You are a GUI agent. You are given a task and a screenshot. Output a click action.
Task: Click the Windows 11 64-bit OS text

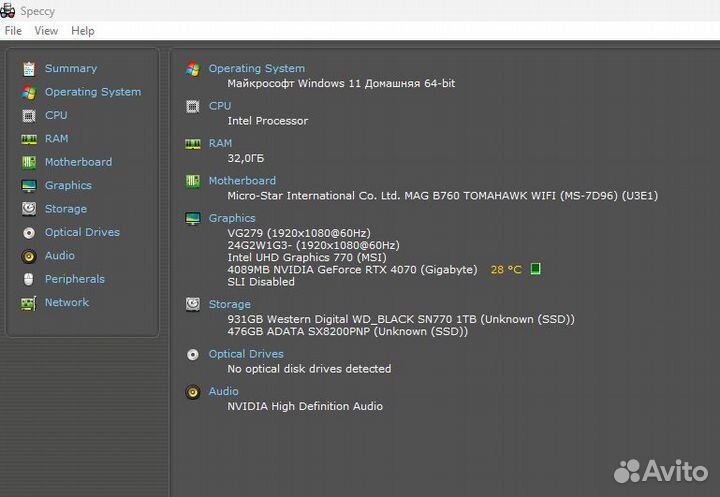click(x=341, y=84)
